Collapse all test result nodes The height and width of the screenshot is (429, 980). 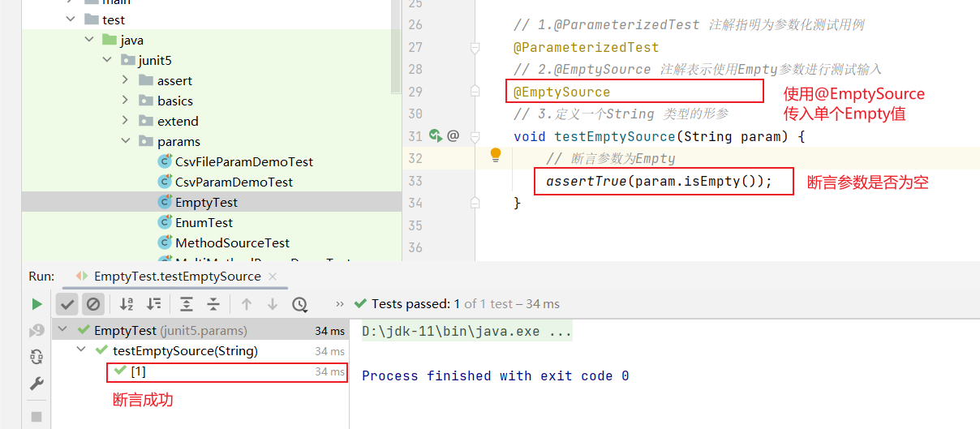click(213, 304)
